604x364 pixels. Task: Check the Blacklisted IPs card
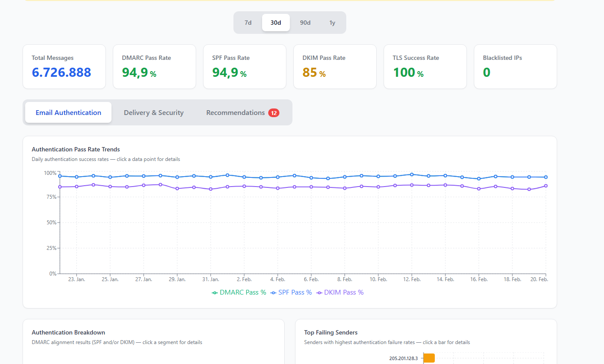pyautogui.click(x=515, y=66)
